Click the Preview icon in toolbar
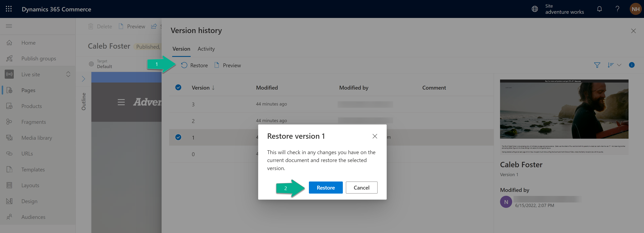Image resolution: width=644 pixels, height=233 pixels. pos(217,65)
